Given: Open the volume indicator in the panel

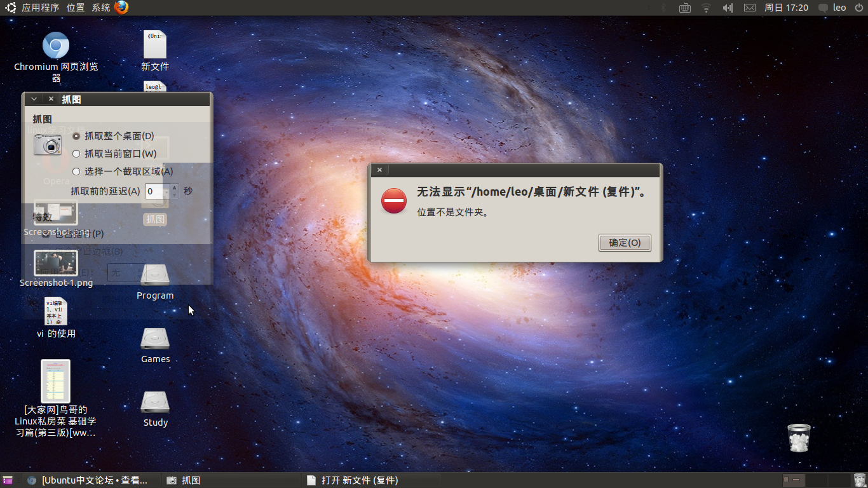Looking at the screenshot, I should pyautogui.click(x=728, y=8).
